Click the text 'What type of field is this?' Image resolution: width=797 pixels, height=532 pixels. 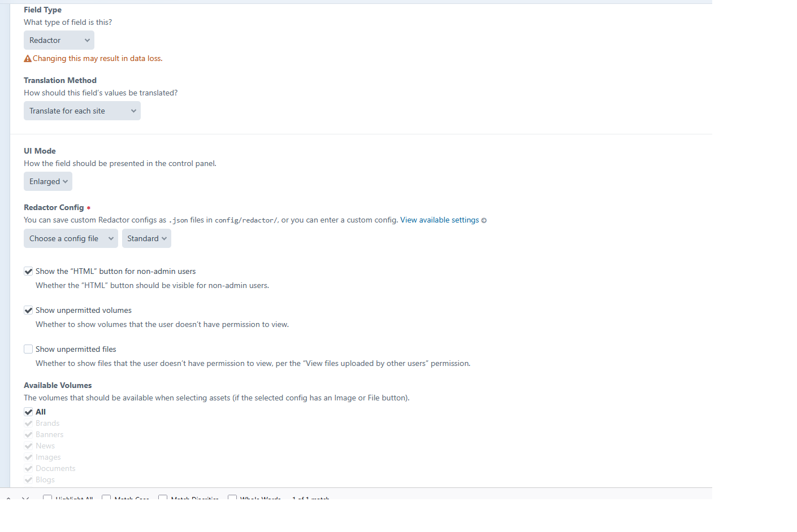click(68, 23)
